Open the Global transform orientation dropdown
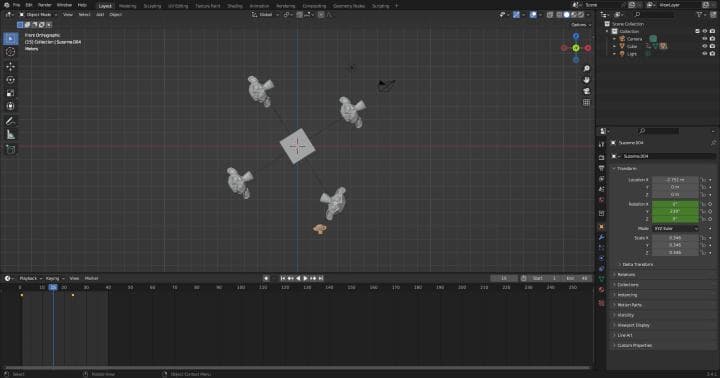Screen dimensions: 720x378 pyautogui.click(x=265, y=15)
